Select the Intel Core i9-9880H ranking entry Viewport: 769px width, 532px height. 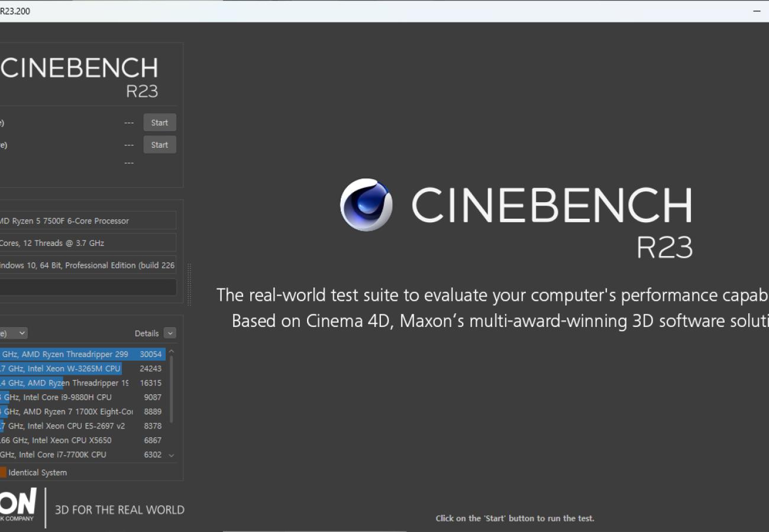(83, 397)
